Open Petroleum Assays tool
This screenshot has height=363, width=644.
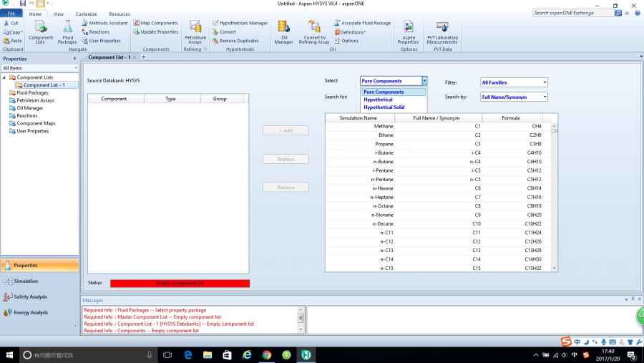coord(195,32)
